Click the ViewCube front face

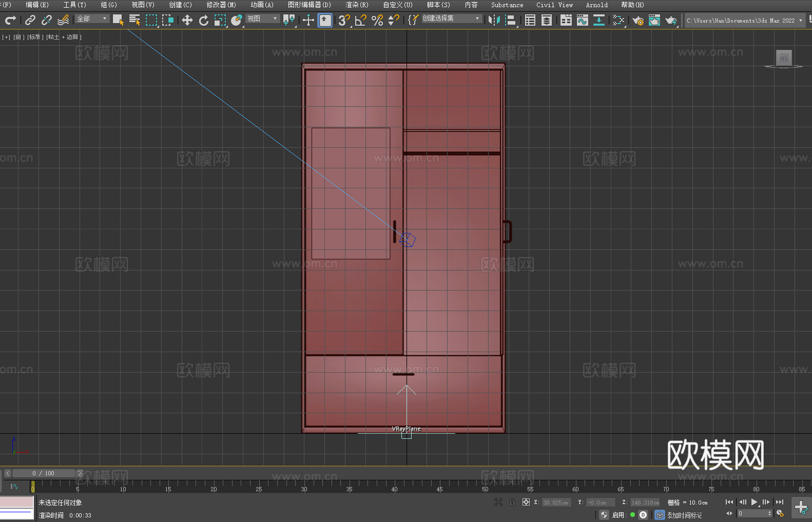tap(784, 57)
